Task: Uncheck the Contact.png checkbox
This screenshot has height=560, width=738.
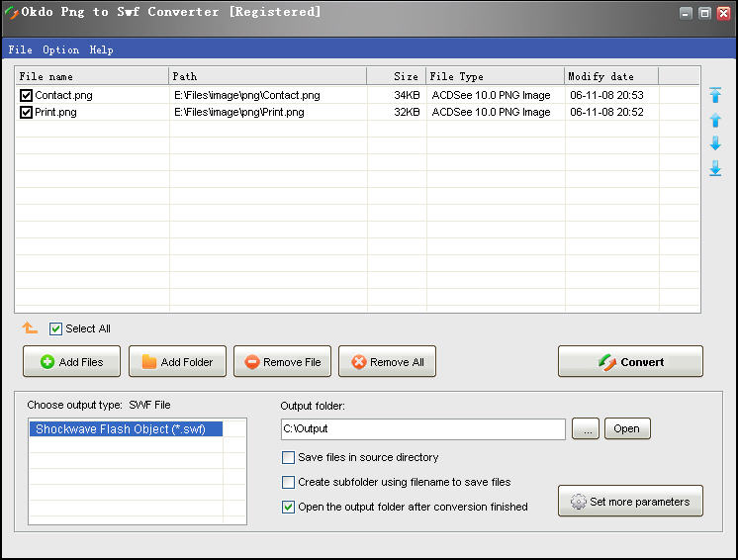Action: 26,96
